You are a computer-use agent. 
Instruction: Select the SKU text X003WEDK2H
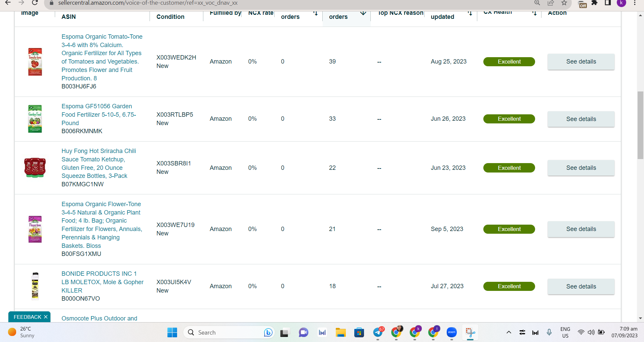tap(176, 58)
